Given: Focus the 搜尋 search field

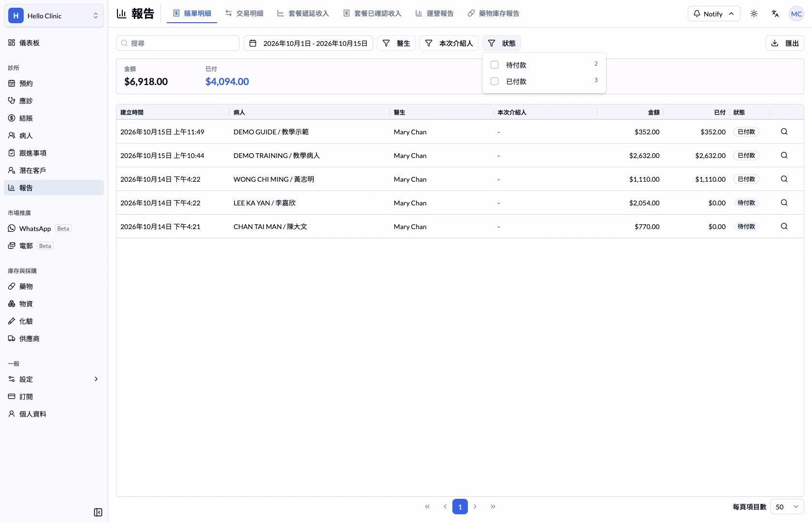Looking at the screenshot, I should [178, 43].
